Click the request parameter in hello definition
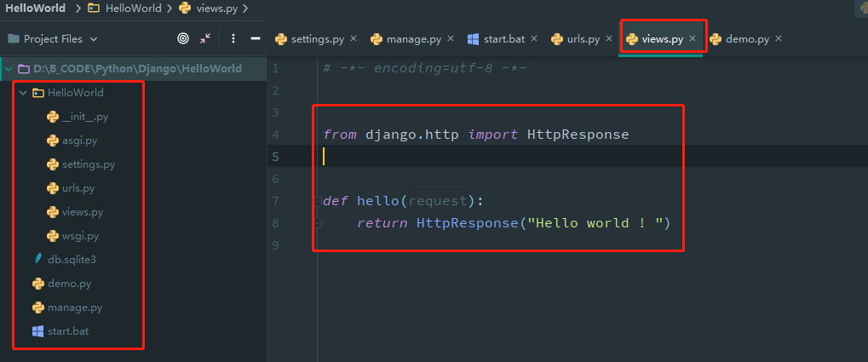The width and height of the screenshot is (868, 362). (438, 201)
